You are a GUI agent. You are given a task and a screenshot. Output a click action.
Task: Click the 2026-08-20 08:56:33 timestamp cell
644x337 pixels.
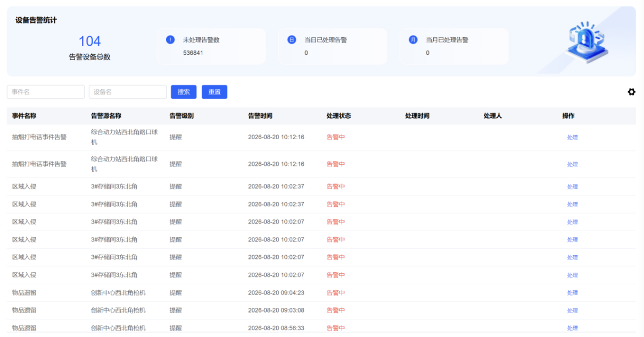(276, 328)
